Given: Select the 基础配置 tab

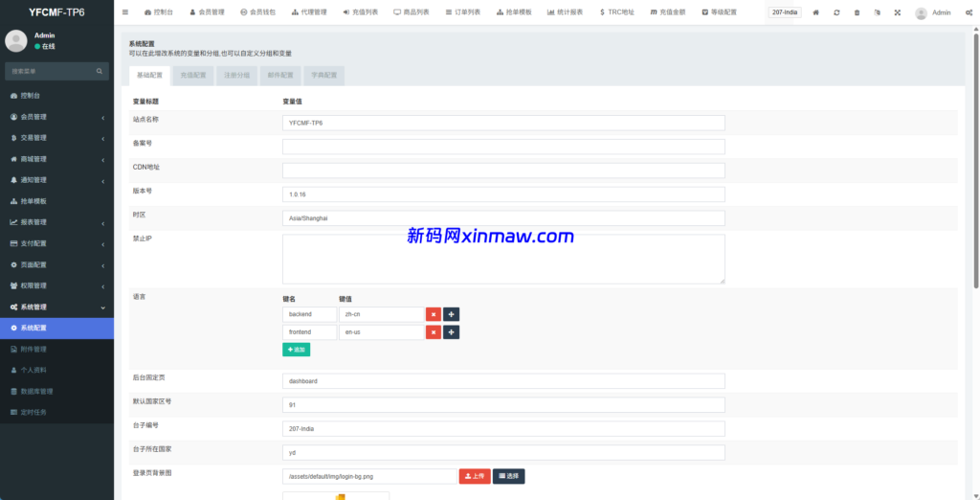Looking at the screenshot, I should coord(149,75).
